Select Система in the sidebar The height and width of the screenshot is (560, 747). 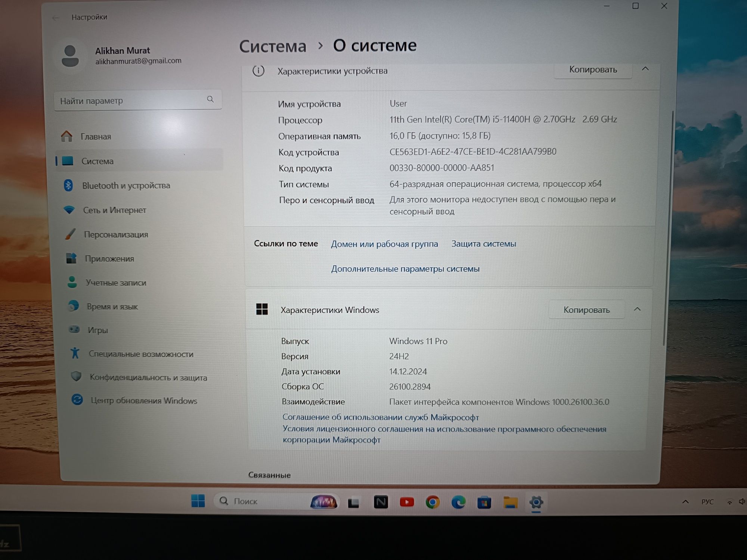click(139, 161)
